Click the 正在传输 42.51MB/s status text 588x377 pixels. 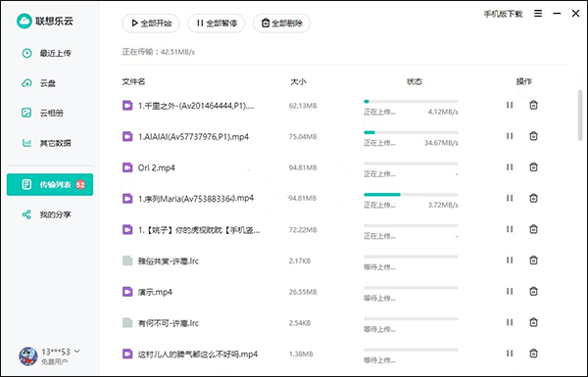tap(158, 52)
